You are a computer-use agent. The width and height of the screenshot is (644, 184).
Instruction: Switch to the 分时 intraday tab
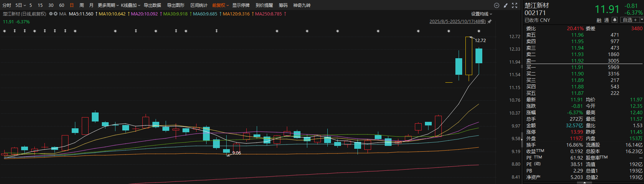[x=7, y=5]
